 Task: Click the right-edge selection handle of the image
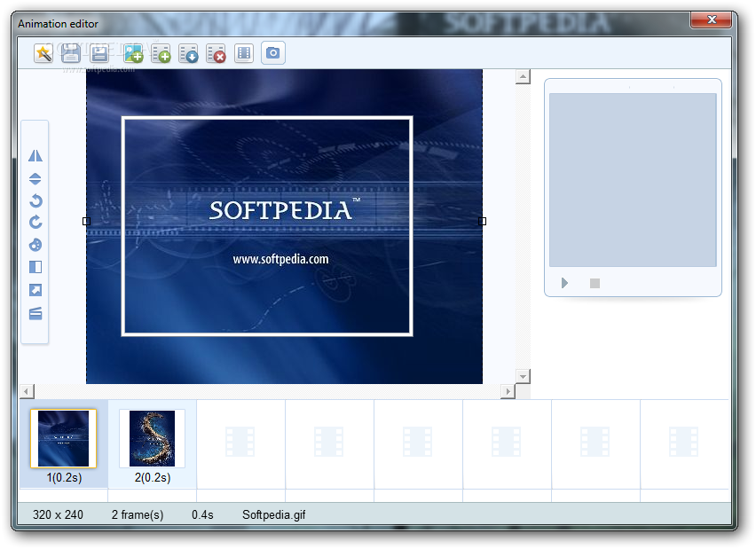[482, 221]
